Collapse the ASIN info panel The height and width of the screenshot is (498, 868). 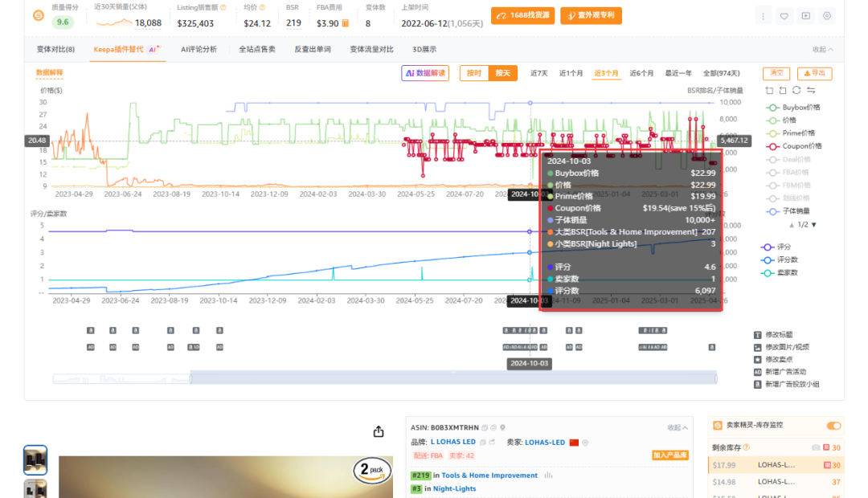pos(678,427)
